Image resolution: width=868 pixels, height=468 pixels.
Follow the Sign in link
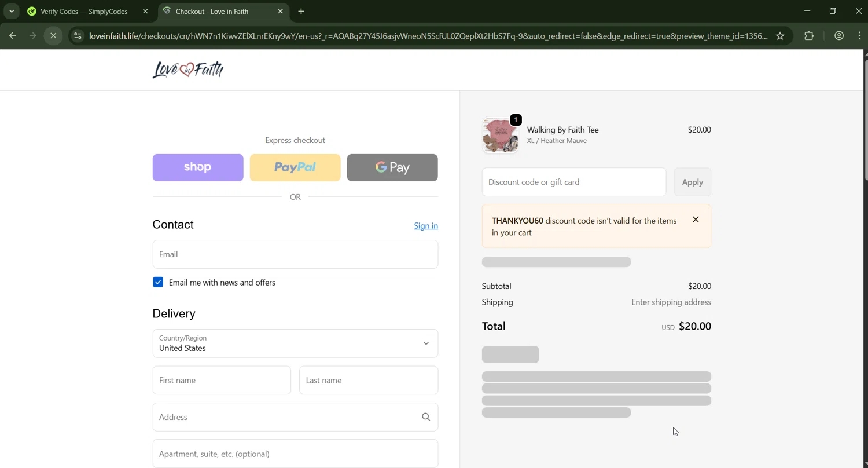pyautogui.click(x=426, y=226)
